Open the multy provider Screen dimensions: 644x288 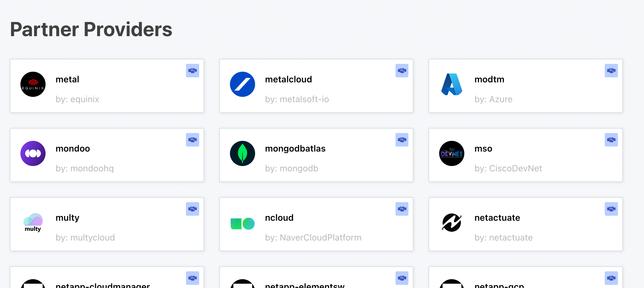(107, 224)
